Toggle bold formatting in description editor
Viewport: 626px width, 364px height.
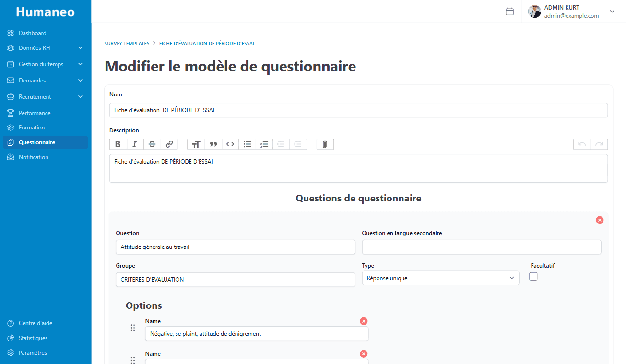[x=118, y=144]
